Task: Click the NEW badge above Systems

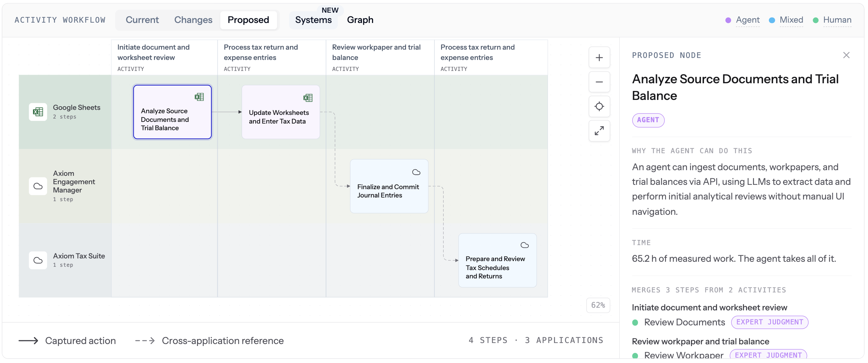Action: click(x=330, y=10)
